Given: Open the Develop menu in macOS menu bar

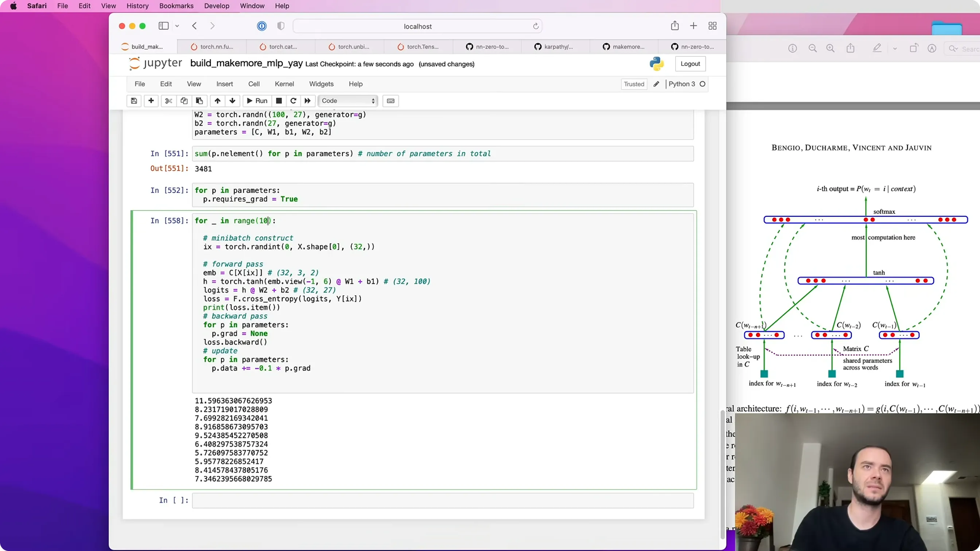Looking at the screenshot, I should click(217, 6).
